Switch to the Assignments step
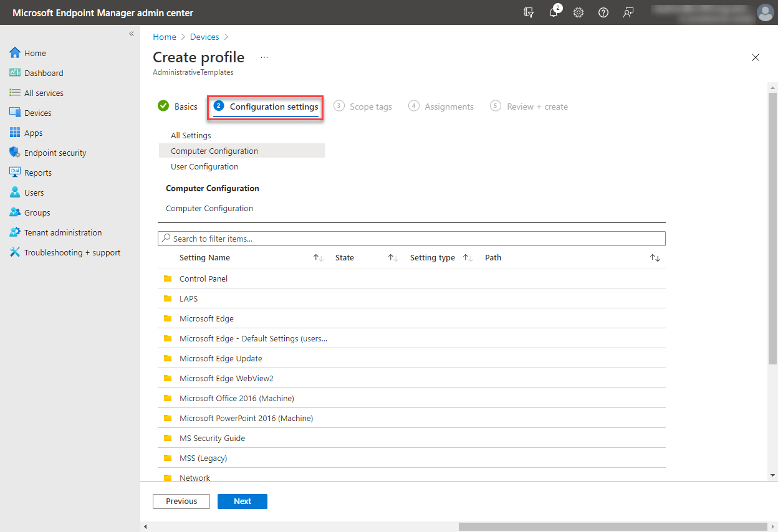 [x=449, y=106]
